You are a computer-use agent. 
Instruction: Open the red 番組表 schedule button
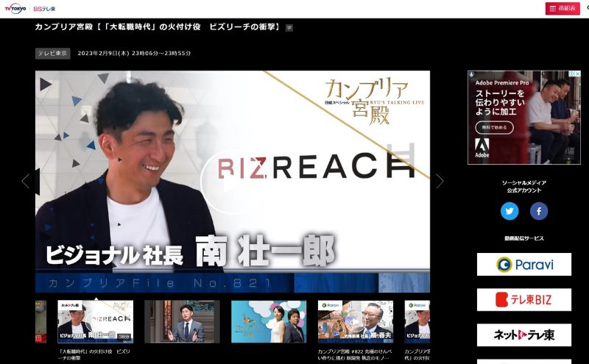tap(562, 9)
